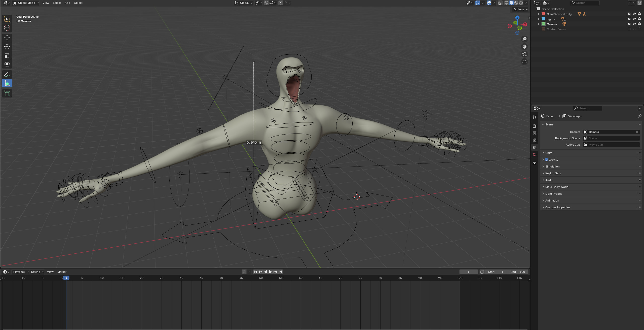Open the Object menu

tap(78, 3)
